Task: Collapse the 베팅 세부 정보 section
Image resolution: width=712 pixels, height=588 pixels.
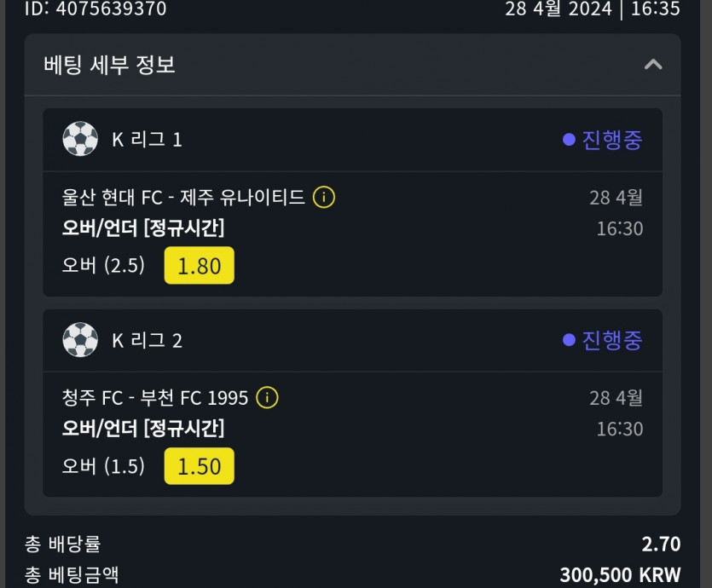Action: 653,65
